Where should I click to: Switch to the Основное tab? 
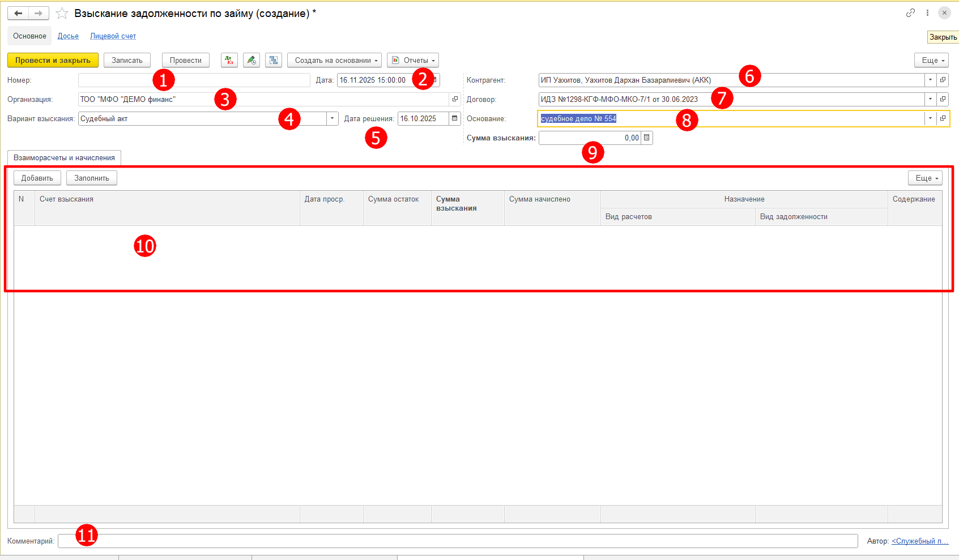(x=29, y=36)
